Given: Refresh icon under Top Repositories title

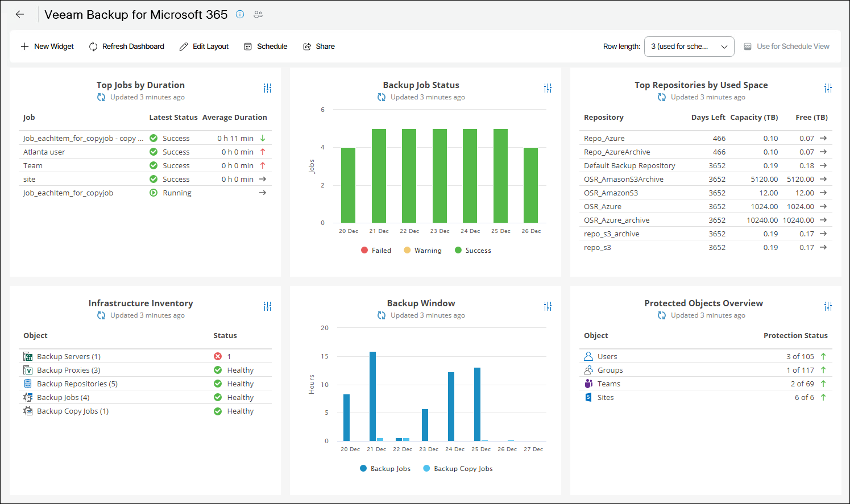Looking at the screenshot, I should click(x=662, y=97).
